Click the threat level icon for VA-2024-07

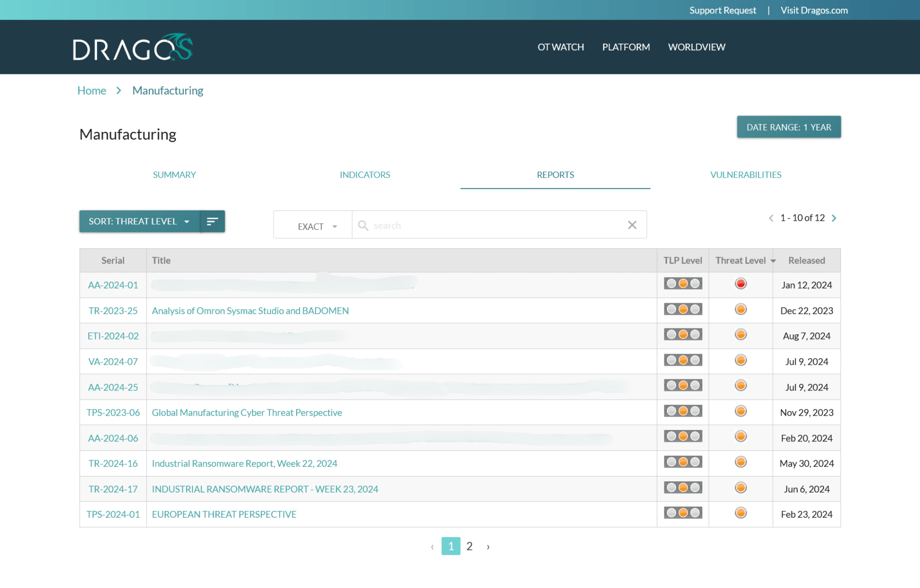click(740, 360)
